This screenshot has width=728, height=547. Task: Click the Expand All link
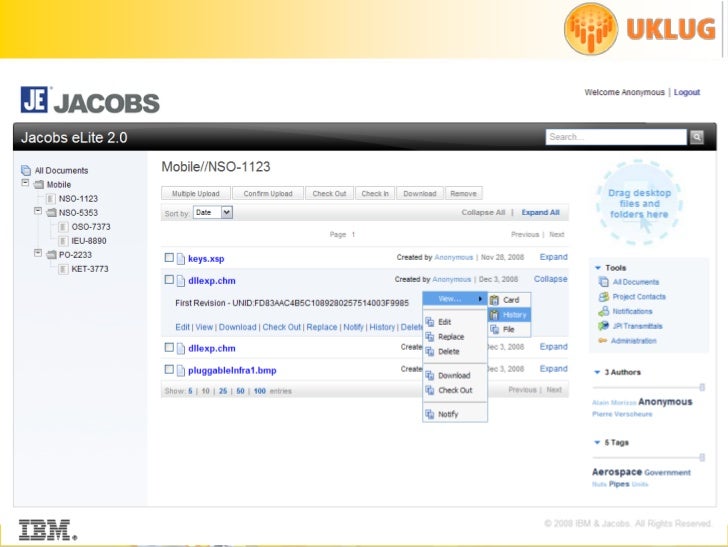540,212
